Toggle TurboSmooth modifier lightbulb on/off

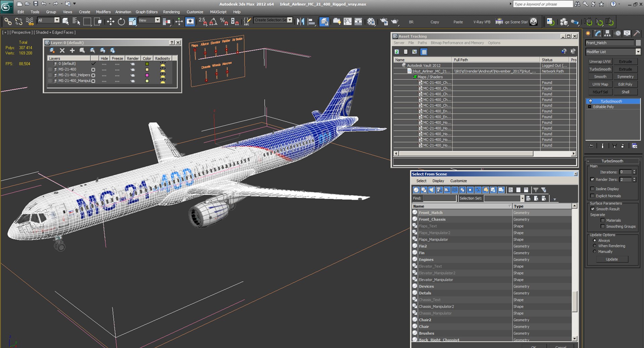590,101
